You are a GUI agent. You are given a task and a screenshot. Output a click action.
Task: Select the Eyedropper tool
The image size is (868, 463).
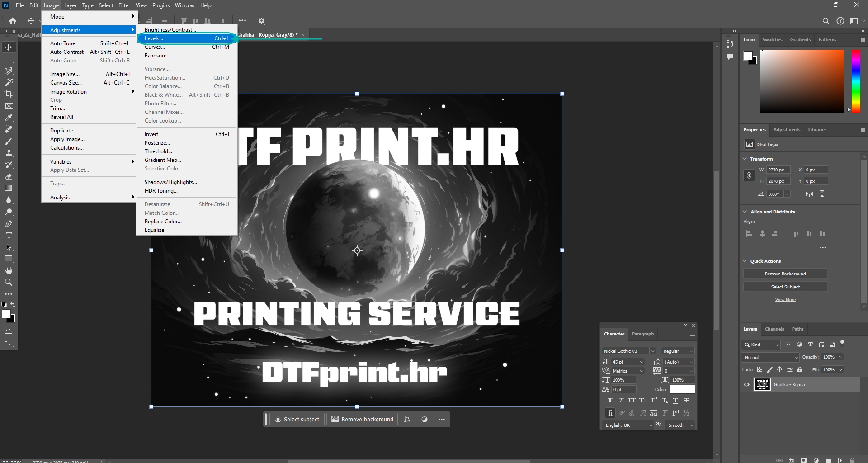pos(9,118)
